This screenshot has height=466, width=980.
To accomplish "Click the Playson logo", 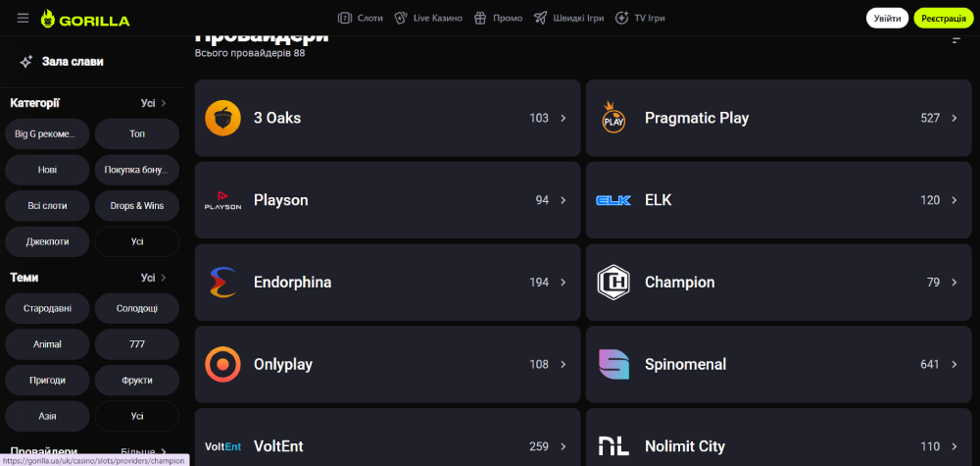I will pos(222,200).
